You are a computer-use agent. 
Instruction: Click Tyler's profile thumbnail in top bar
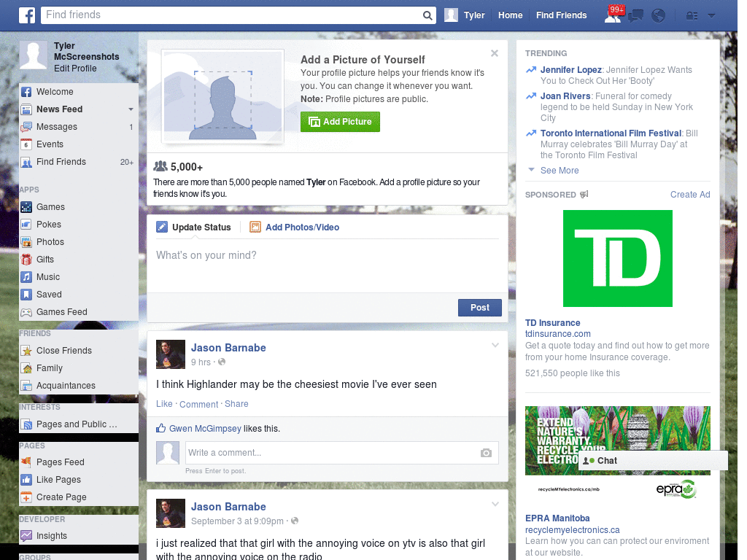(x=451, y=15)
